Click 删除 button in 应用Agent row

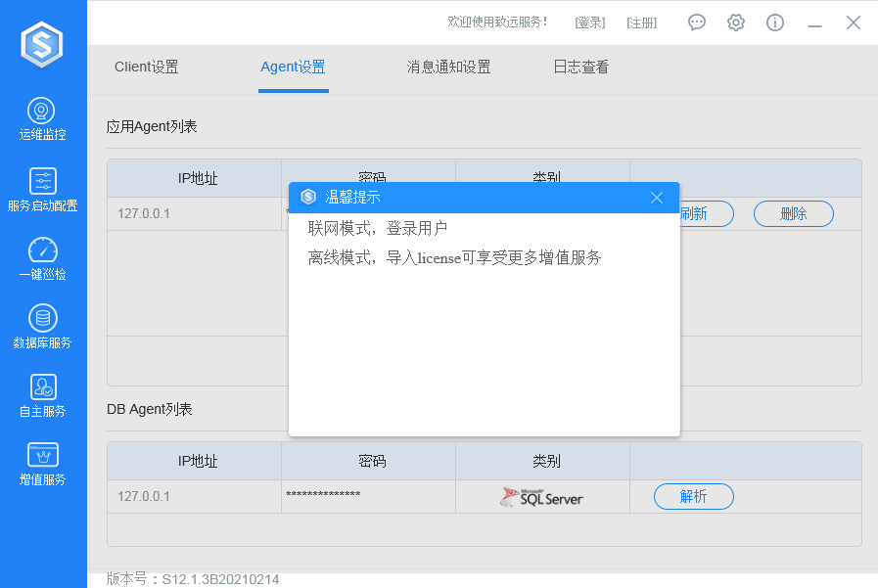pyautogui.click(x=794, y=213)
